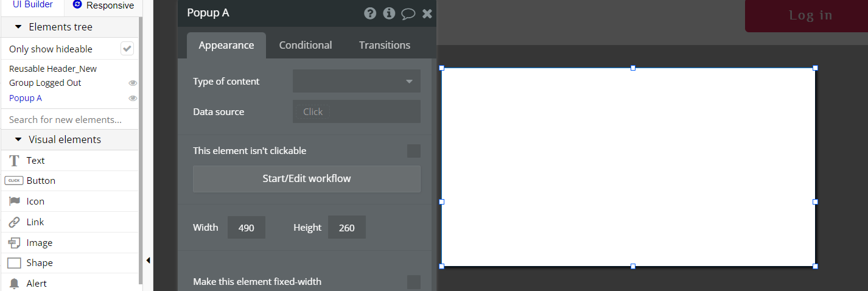Toggle the Only show hideable checkbox
The image size is (868, 291).
[x=127, y=49]
